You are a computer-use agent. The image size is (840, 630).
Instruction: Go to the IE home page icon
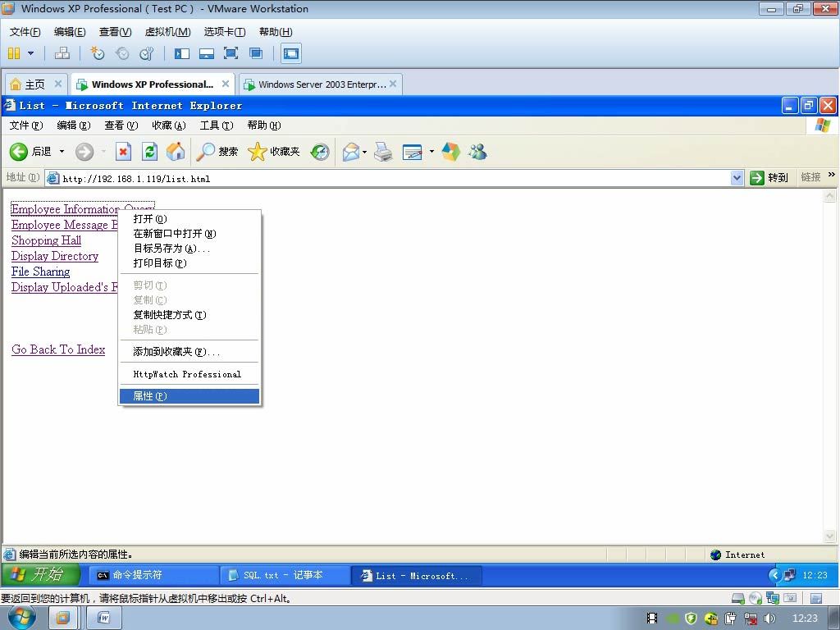click(x=176, y=152)
